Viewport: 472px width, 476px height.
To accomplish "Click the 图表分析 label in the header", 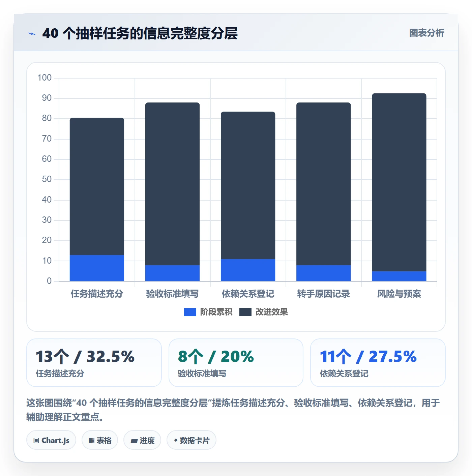I will (x=426, y=33).
